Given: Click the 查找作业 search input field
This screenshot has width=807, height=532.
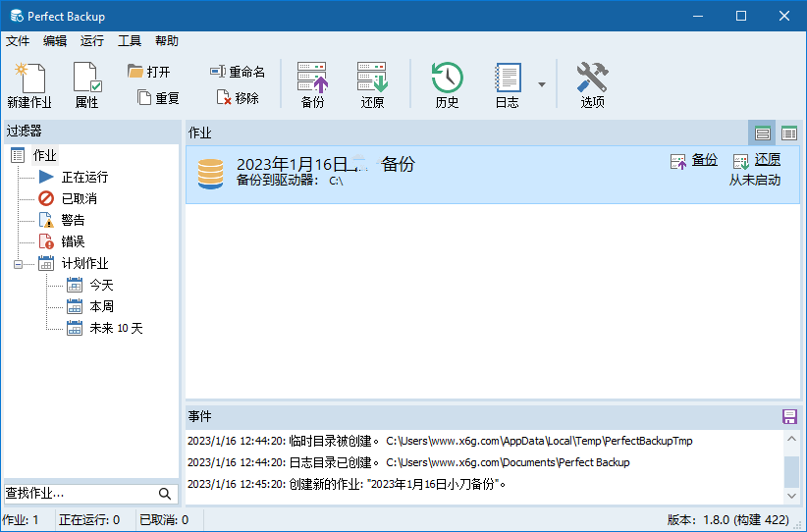Looking at the screenshot, I should point(79,494).
